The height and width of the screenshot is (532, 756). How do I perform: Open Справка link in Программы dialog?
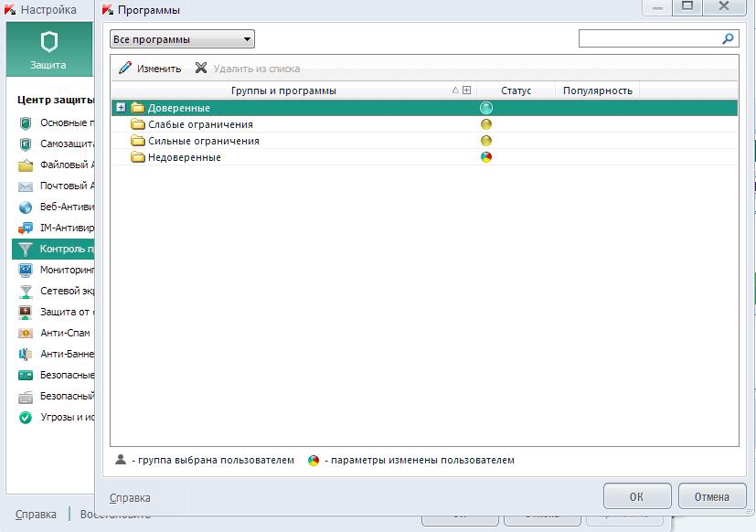pyautogui.click(x=130, y=498)
